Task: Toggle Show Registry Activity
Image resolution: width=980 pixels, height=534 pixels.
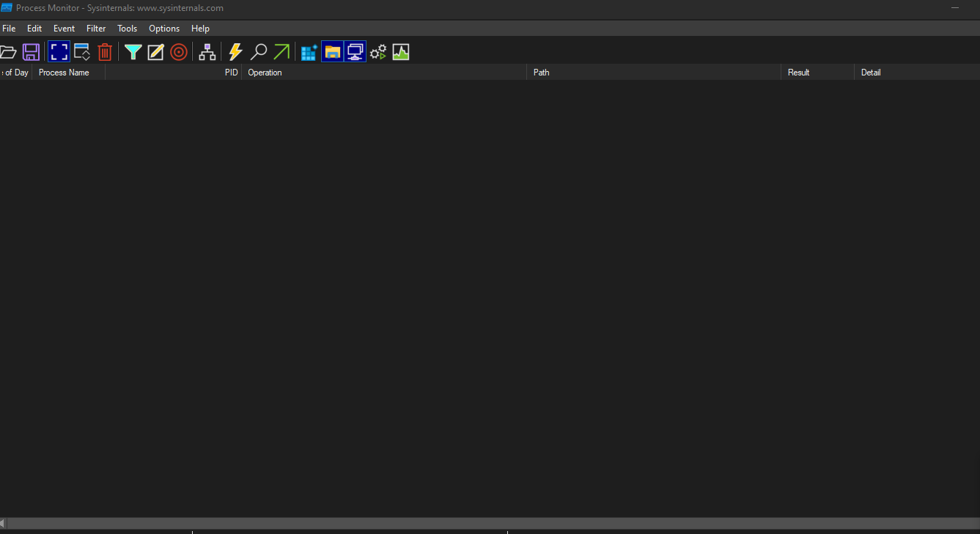Action: [309, 52]
